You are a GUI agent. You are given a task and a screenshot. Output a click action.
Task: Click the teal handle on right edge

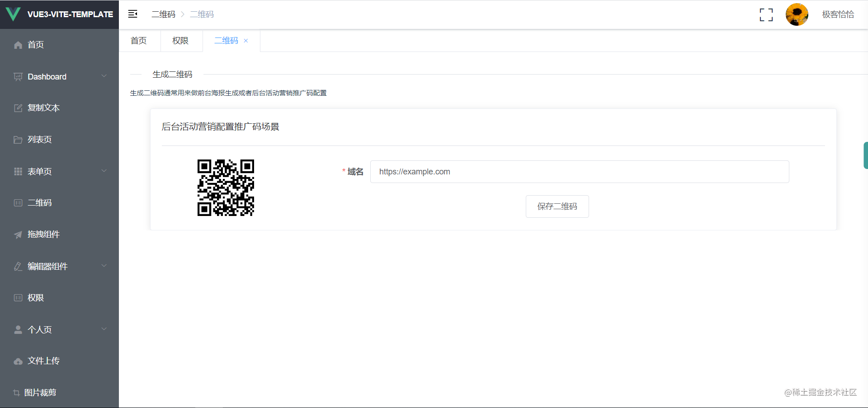(x=865, y=155)
